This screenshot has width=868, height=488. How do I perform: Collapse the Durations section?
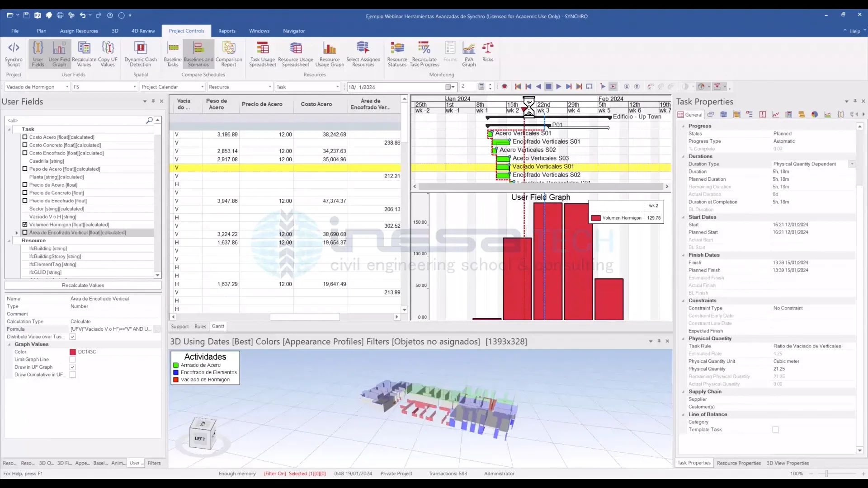pyautogui.click(x=683, y=156)
